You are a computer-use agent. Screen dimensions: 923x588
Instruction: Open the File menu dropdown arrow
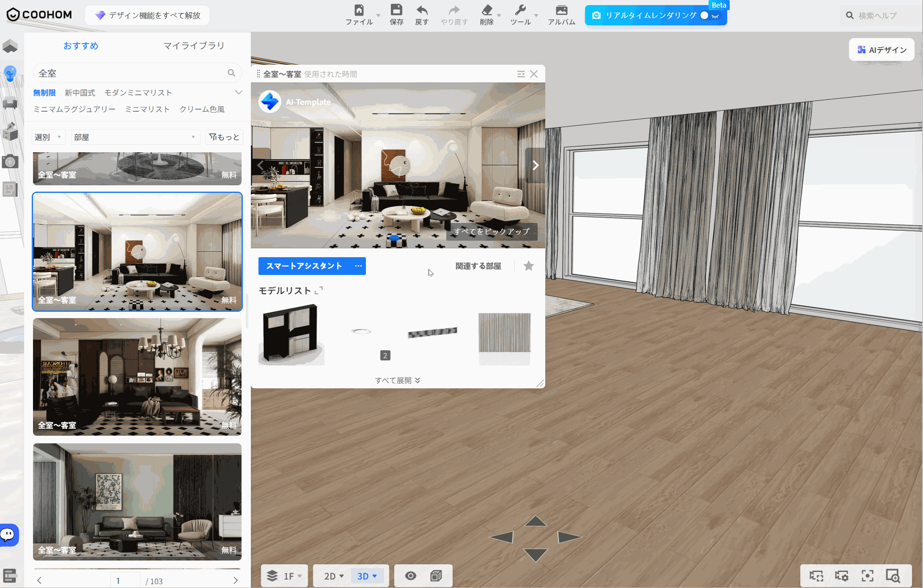[378, 16]
